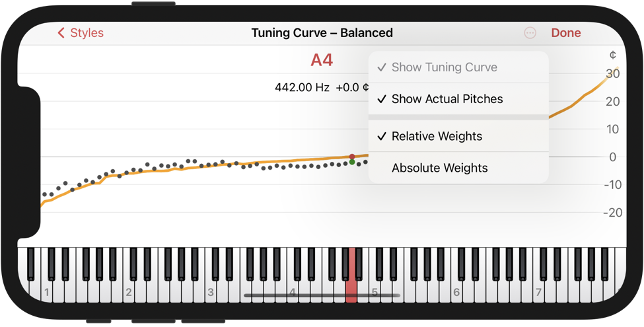This screenshot has width=644, height=327.
Task: Tap the A4 note heading
Action: click(x=322, y=60)
